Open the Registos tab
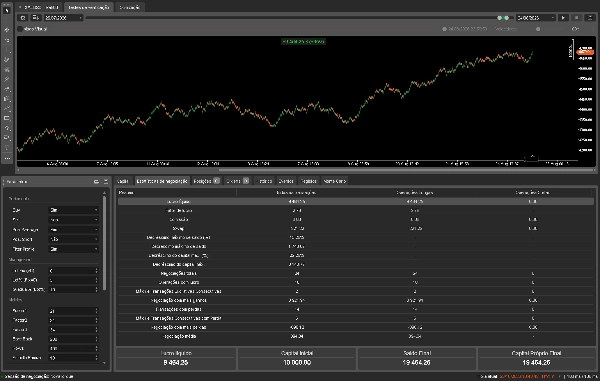Screen dimensions: 600x381 (308, 181)
